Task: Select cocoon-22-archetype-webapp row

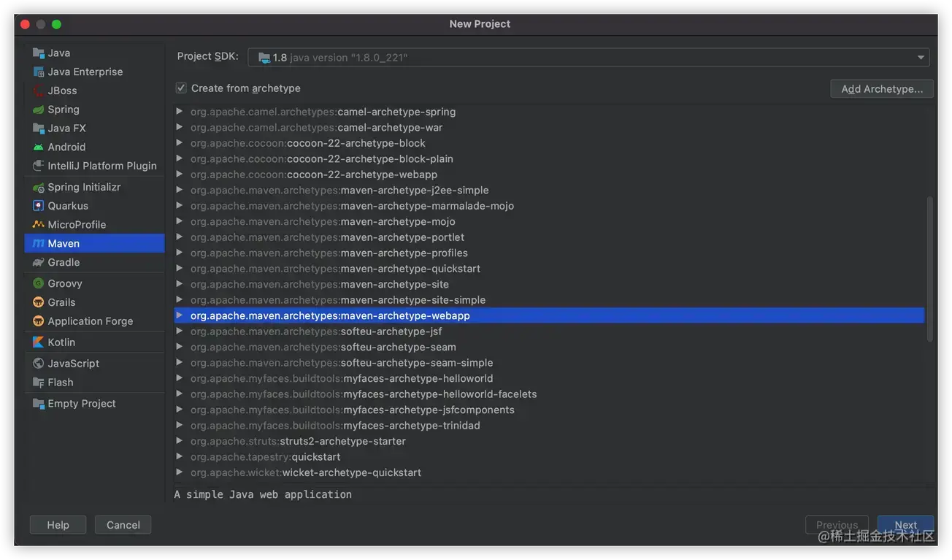Action: [549, 174]
